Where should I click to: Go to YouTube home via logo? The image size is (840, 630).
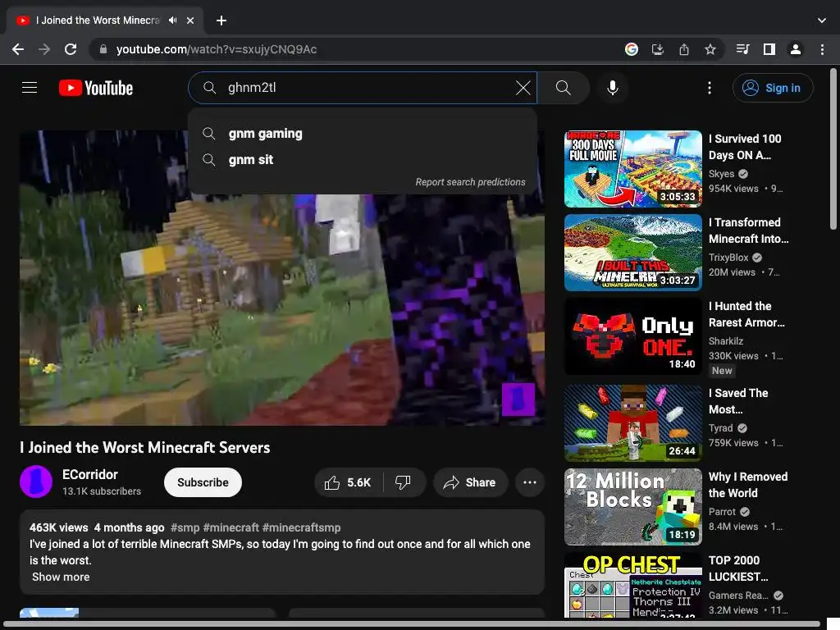click(96, 88)
